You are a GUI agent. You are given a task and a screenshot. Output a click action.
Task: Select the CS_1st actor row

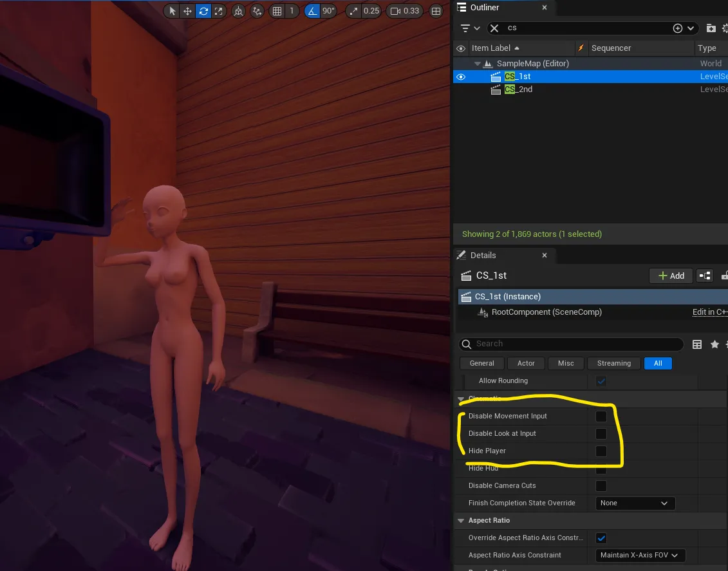590,77
